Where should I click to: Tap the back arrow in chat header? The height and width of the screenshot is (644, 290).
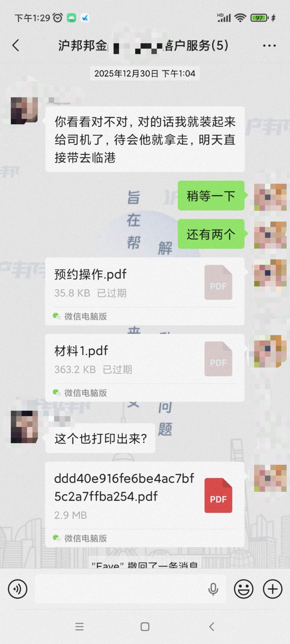click(16, 45)
